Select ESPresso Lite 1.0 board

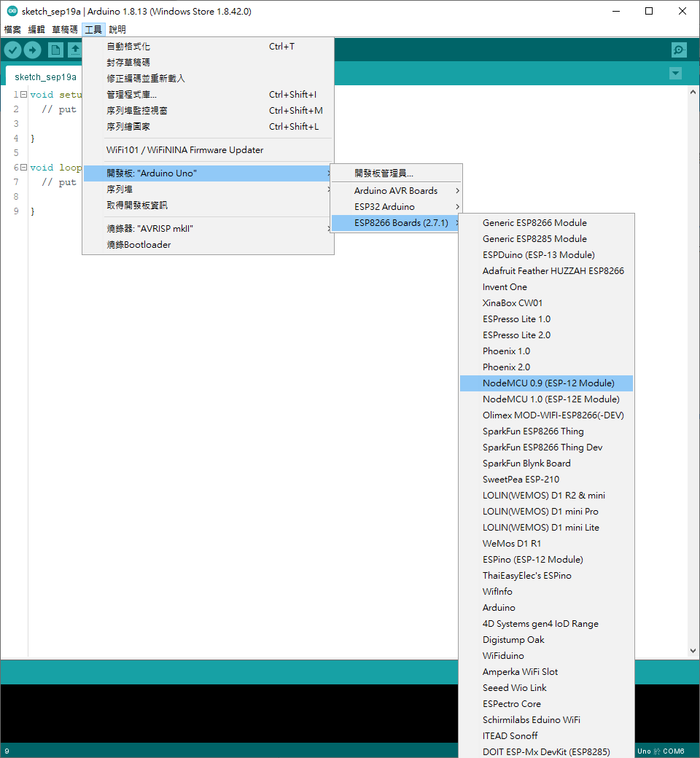pyautogui.click(x=546, y=319)
